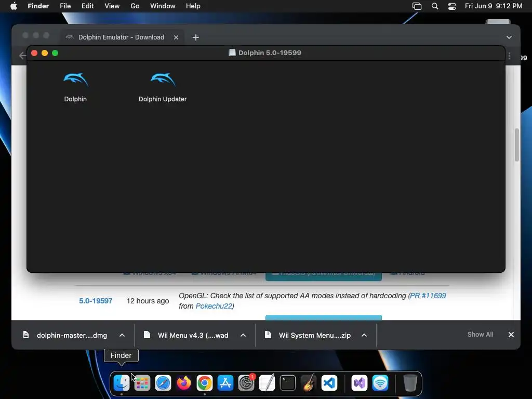Click the 12 hours ago text
The height and width of the screenshot is (399, 532).
pos(148,301)
